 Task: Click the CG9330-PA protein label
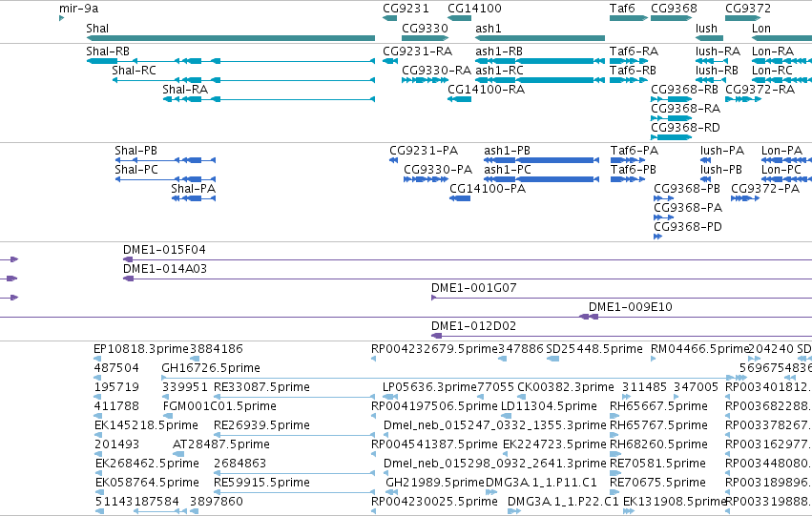438,170
